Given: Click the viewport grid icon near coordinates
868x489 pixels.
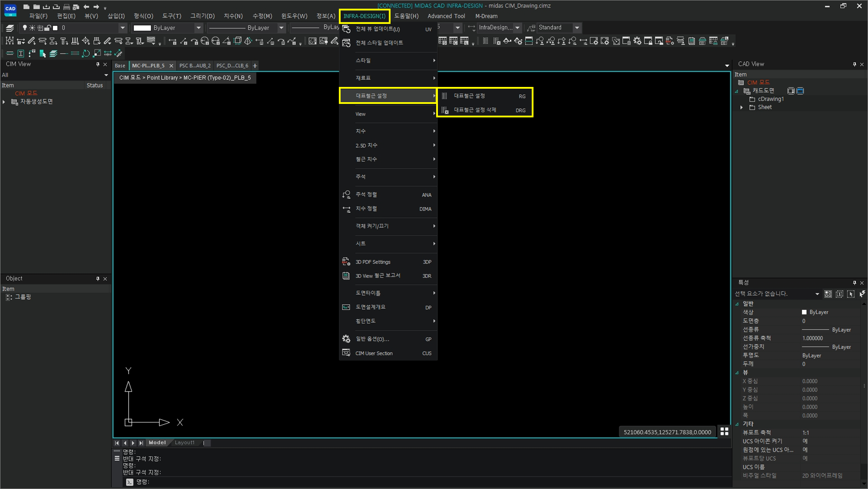Looking at the screenshot, I should pos(724,431).
